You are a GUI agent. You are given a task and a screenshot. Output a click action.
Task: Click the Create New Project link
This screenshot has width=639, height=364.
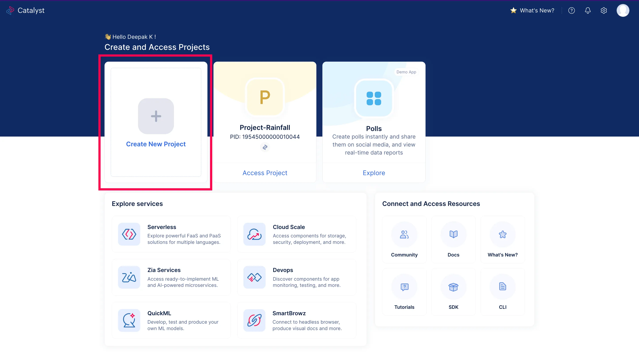point(156,144)
